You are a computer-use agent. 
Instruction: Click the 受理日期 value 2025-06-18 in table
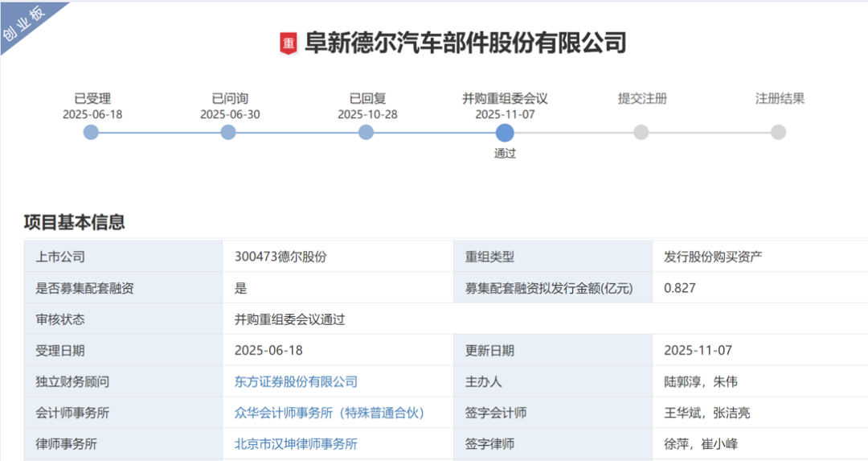(x=268, y=351)
